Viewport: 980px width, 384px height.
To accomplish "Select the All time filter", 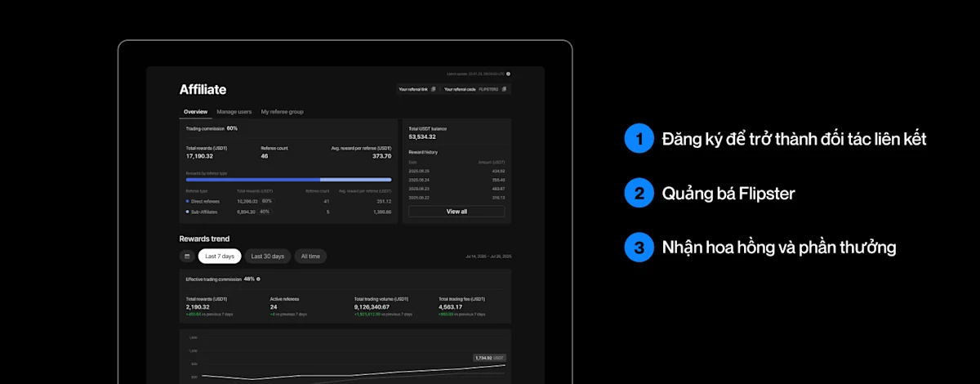I will point(310,257).
